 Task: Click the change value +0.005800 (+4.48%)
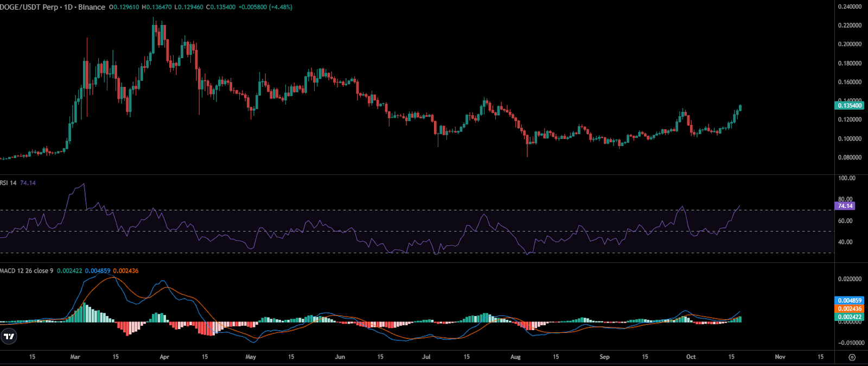[265, 7]
